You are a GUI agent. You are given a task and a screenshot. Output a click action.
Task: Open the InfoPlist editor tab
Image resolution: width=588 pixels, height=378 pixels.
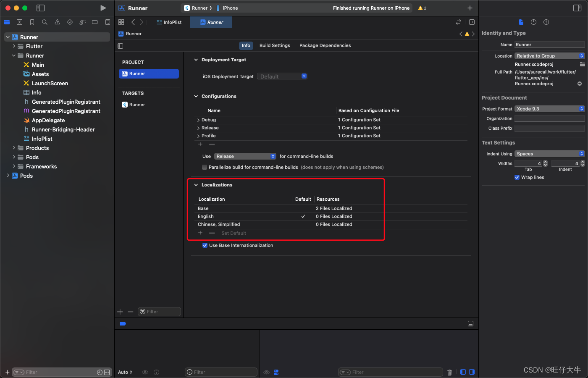[x=169, y=22]
